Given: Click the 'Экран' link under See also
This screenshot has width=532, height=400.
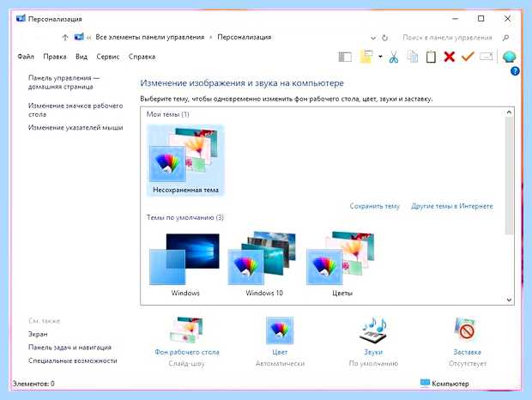Looking at the screenshot, I should (38, 334).
